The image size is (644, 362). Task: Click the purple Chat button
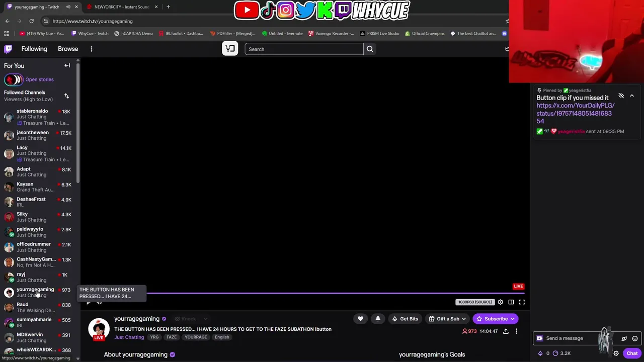pyautogui.click(x=632, y=353)
